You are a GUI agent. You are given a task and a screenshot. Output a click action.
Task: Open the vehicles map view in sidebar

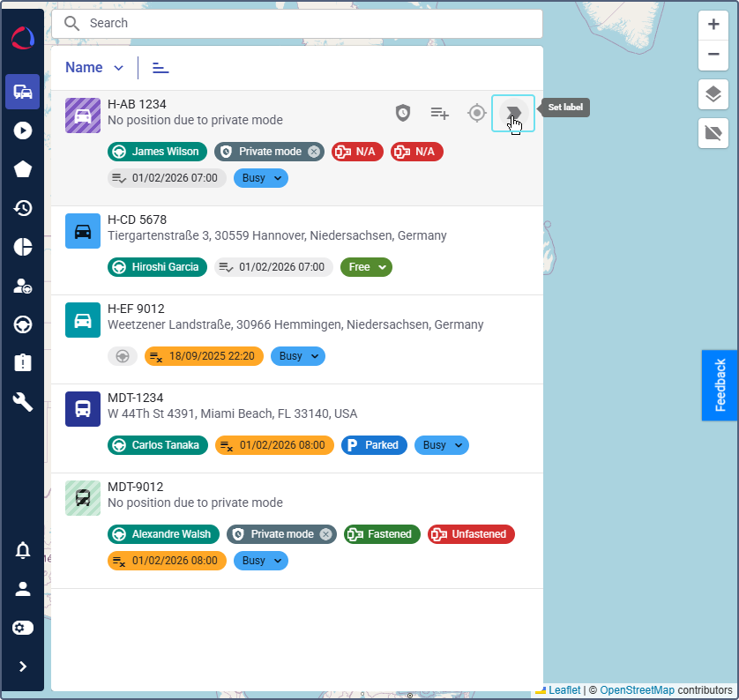[23, 92]
